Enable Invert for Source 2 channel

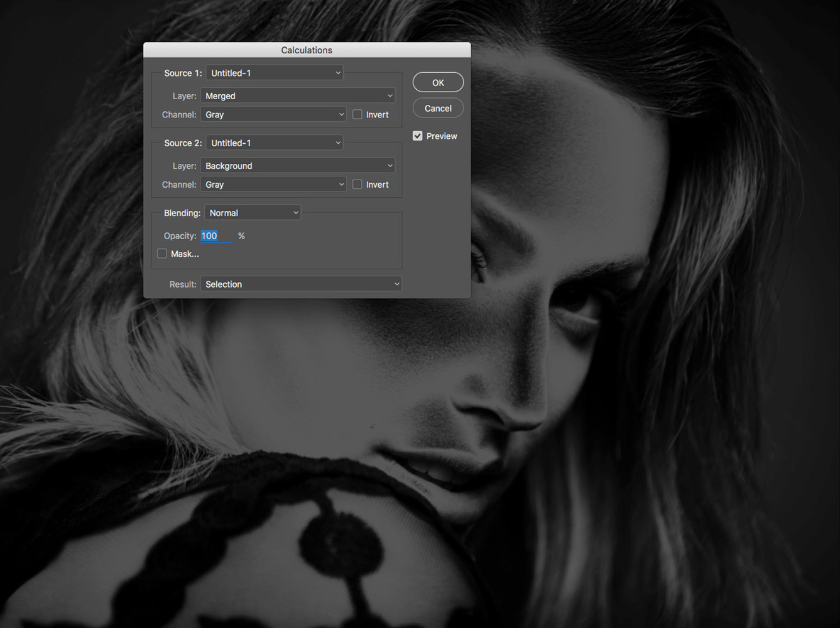[x=357, y=184]
